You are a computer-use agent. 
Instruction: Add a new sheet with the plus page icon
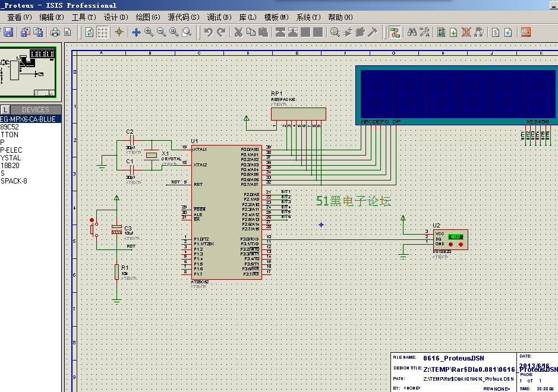pyautogui.click(x=454, y=33)
